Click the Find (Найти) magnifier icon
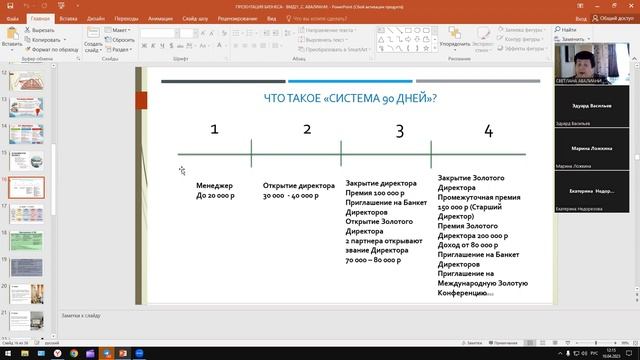640x360 pixels. tap(558, 29)
